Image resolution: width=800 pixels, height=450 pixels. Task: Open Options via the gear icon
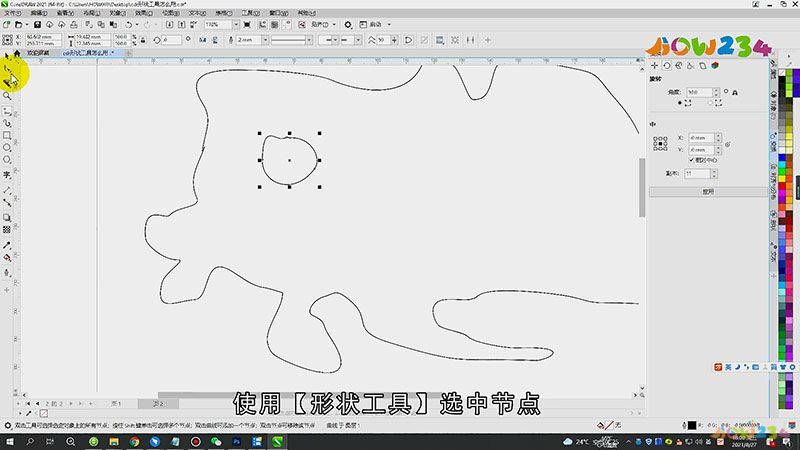[x=348, y=24]
